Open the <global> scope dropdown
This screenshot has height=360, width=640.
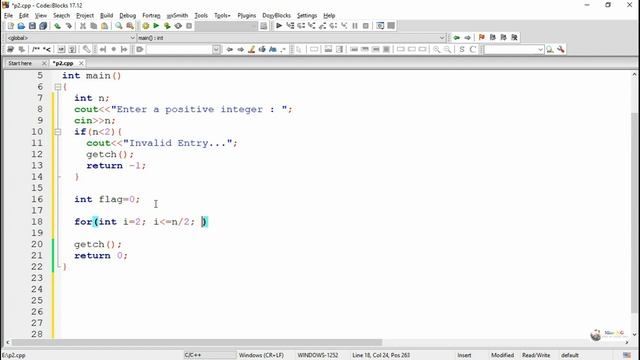tap(70, 38)
